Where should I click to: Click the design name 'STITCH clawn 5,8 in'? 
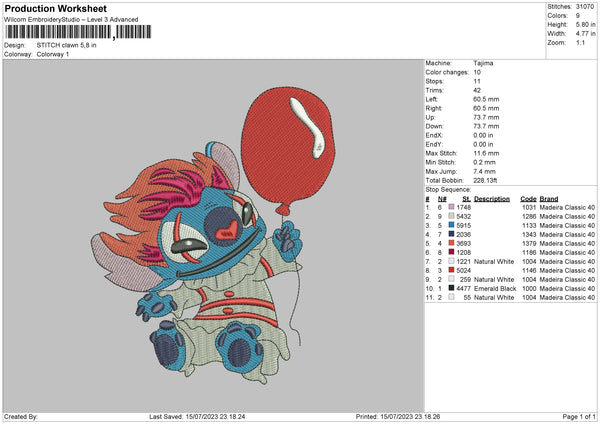[67, 45]
